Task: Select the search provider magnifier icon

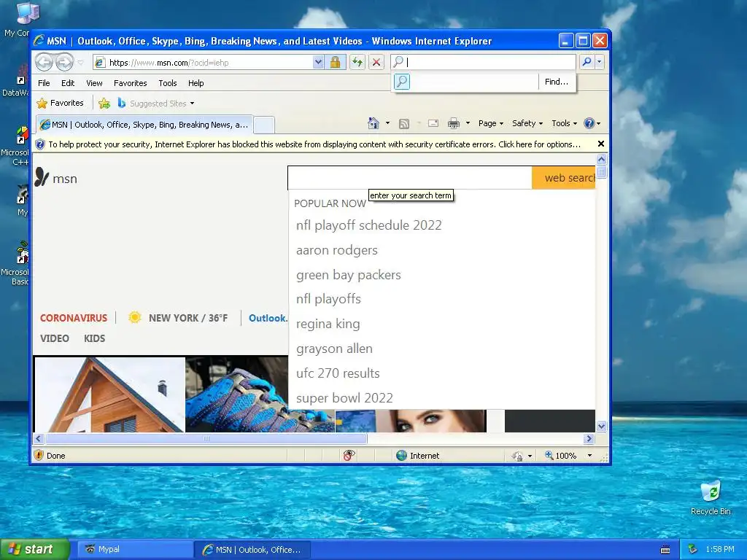Action: 402,82
